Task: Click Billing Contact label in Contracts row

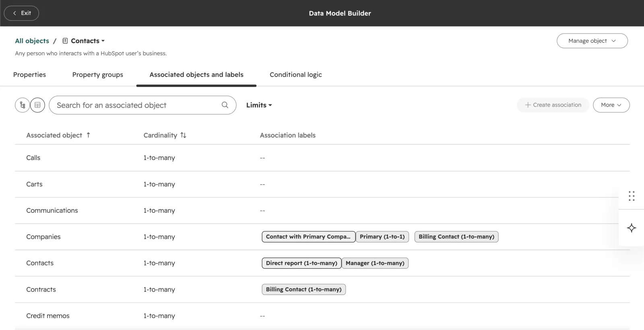Action: pyautogui.click(x=304, y=289)
